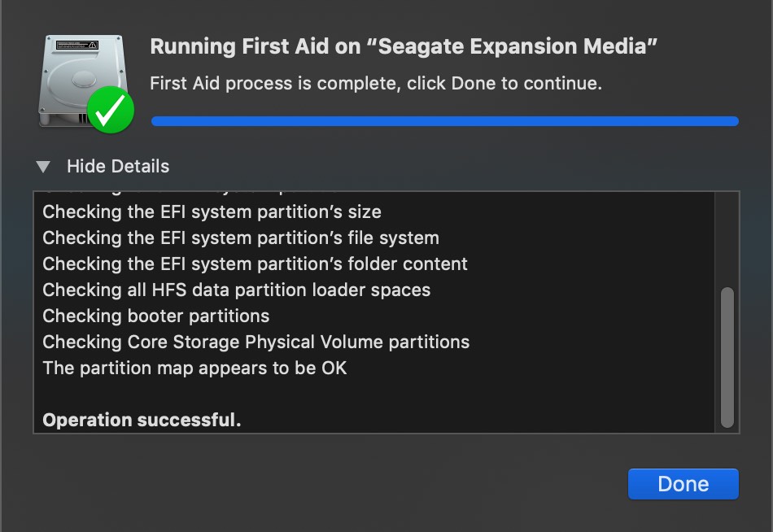Click "Checking the EFI system partition's folder content"
773x532 pixels.
[255, 264]
